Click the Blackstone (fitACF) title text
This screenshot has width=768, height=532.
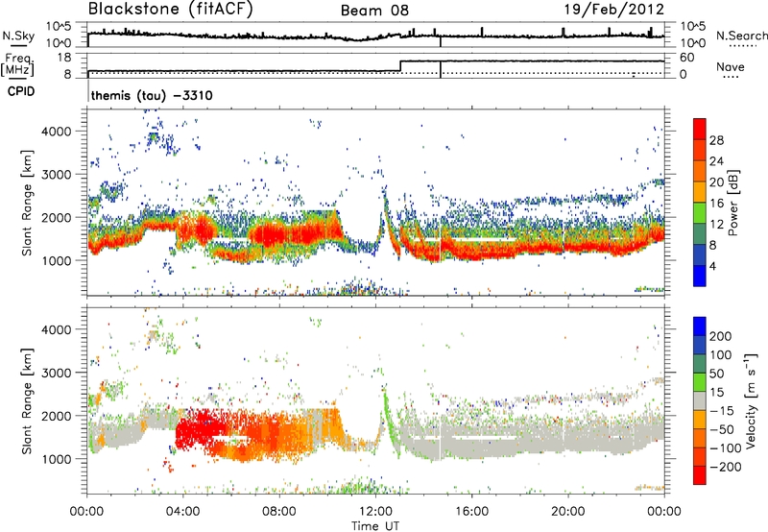point(171,9)
